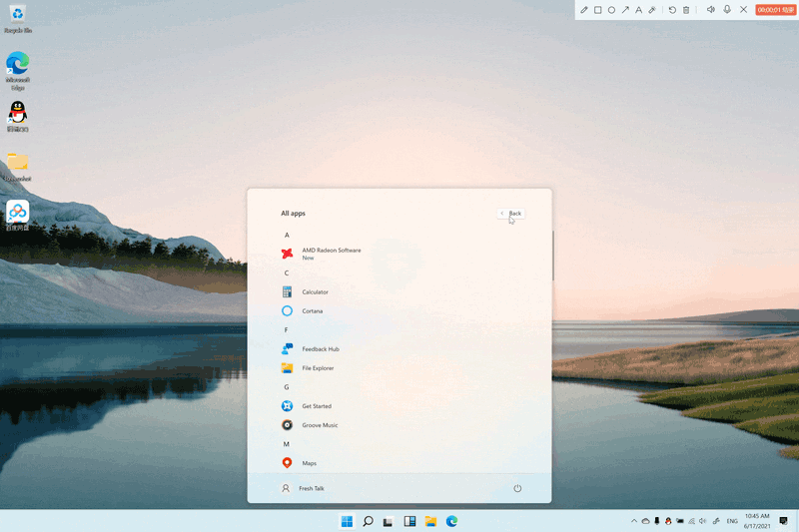Launch Groove Music
The image size is (799, 532).
coord(310,424)
